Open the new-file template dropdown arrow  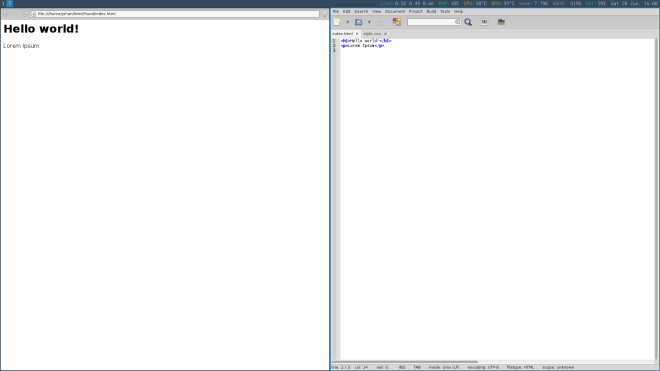click(347, 22)
